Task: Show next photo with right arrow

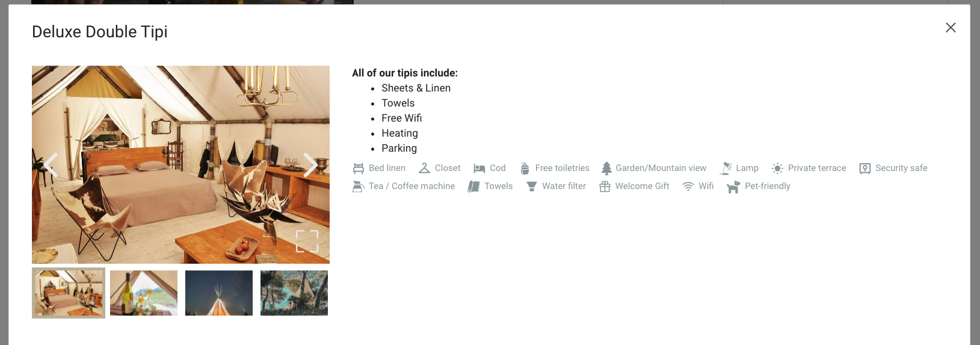Action: click(x=310, y=164)
